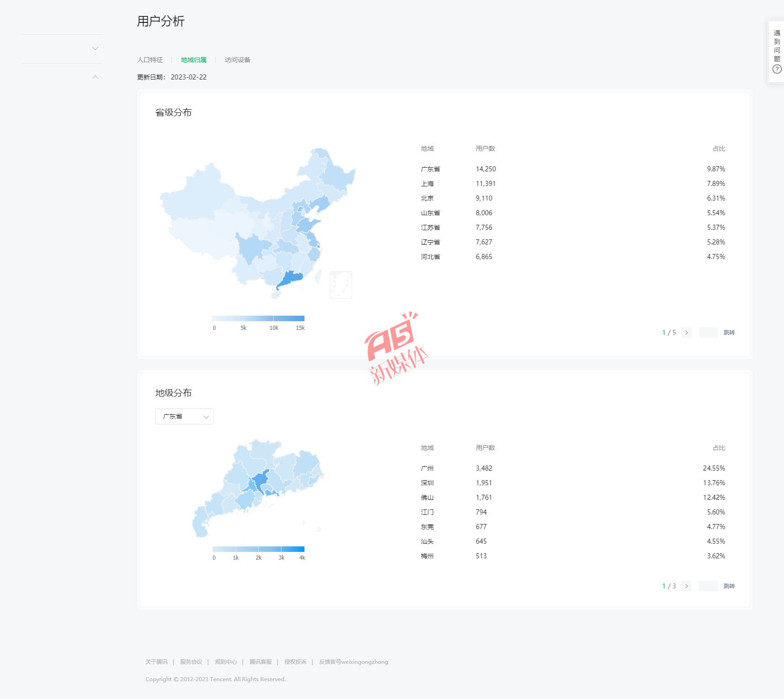This screenshot has height=699, width=784.
Task: Collapse the open sidebar section chevron
Action: pos(95,77)
